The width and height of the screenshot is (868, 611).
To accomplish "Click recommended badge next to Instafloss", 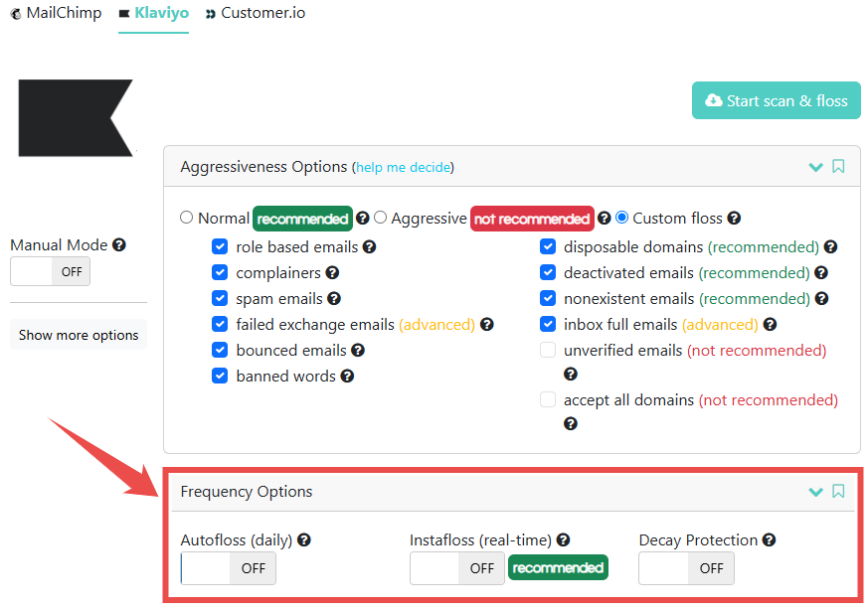I will click(x=558, y=567).
